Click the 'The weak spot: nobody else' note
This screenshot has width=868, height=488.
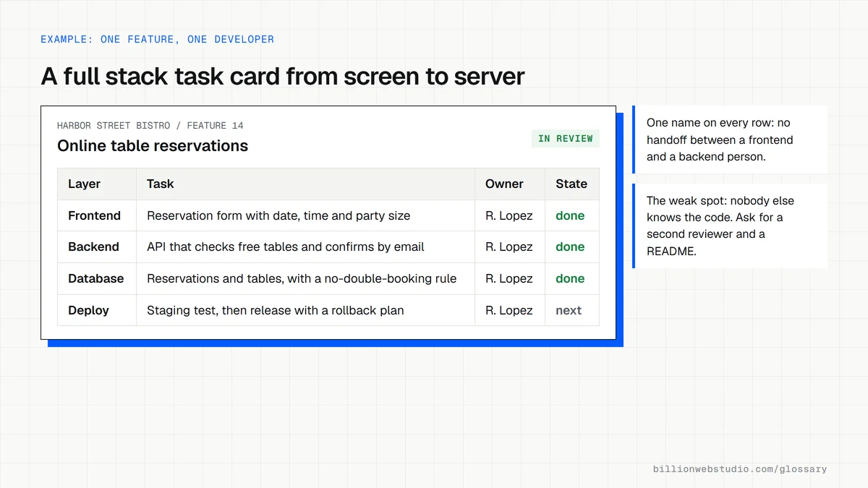pyautogui.click(x=730, y=226)
